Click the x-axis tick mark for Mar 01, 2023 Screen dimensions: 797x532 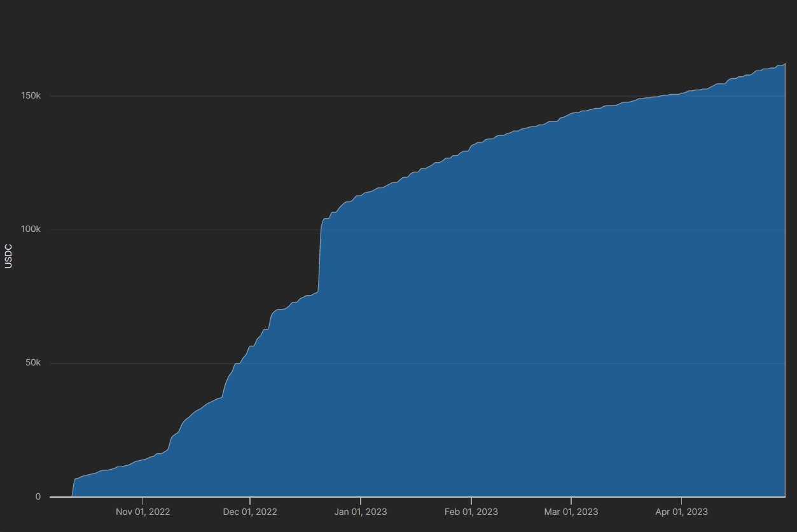571,500
